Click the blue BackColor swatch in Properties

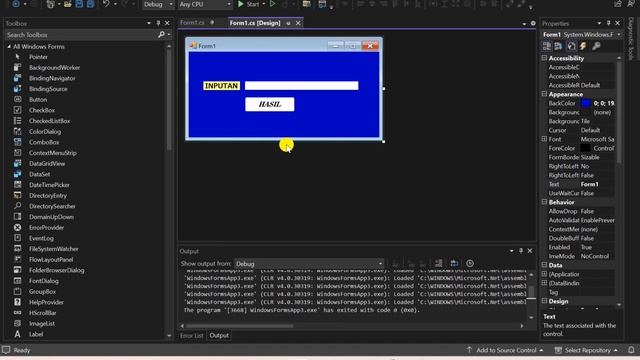coord(586,103)
